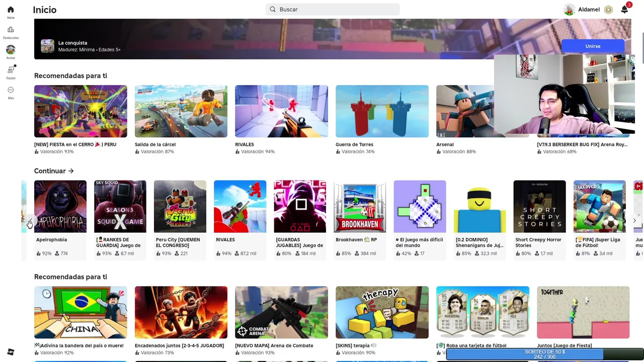This screenshot has height=362, width=644.
Task: Click the Unirse join button
Action: [593, 46]
